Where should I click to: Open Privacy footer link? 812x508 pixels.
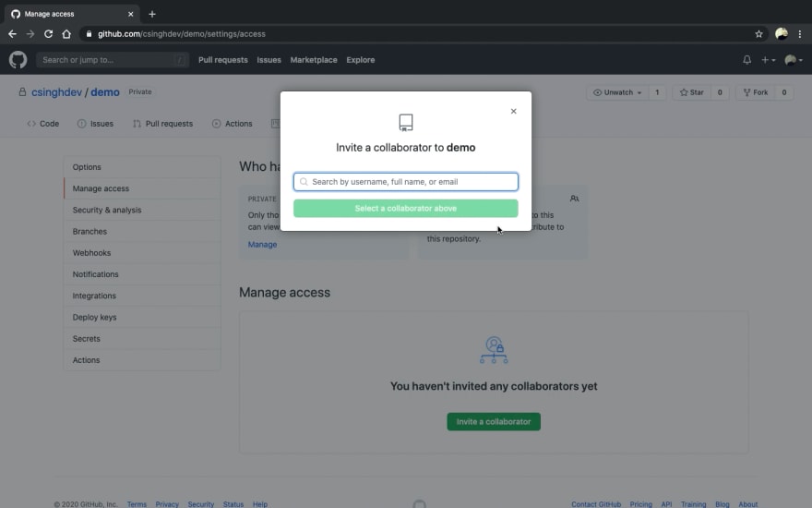pyautogui.click(x=167, y=504)
